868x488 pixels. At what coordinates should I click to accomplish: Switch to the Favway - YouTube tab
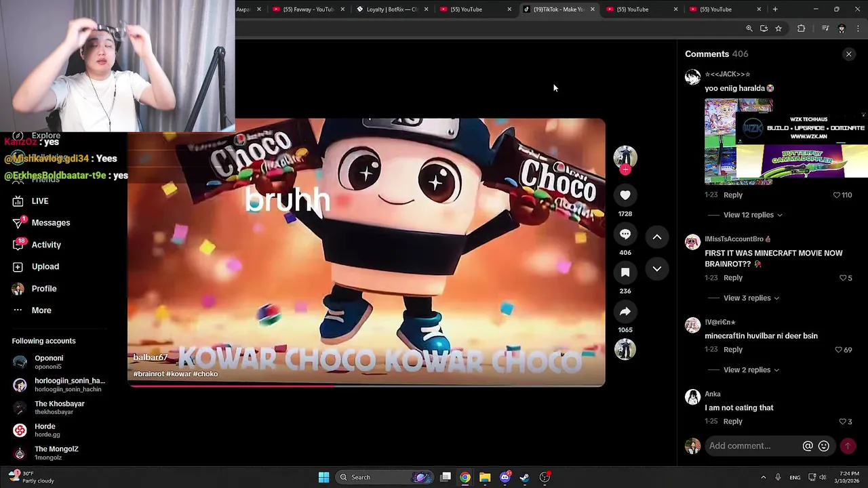click(x=308, y=9)
